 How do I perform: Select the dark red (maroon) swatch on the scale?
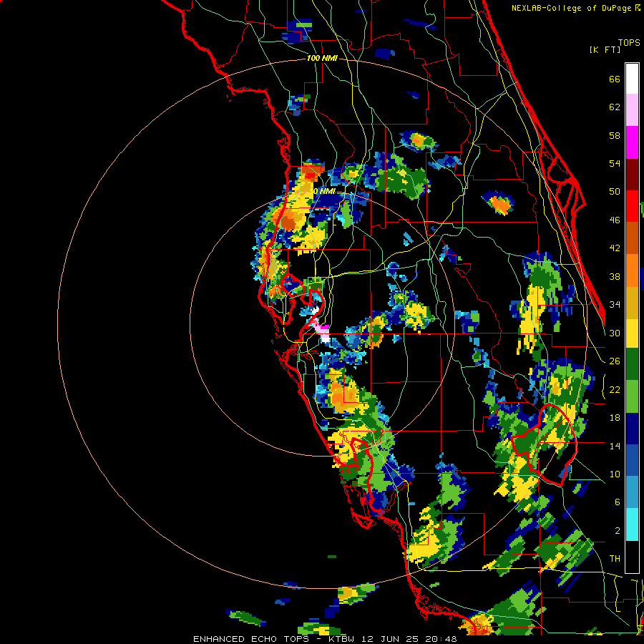click(x=632, y=175)
